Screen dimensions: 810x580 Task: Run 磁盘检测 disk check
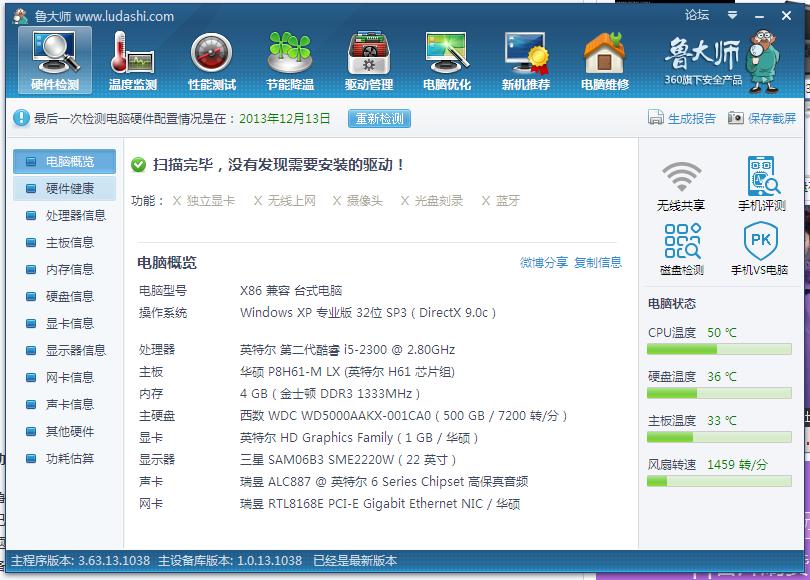681,248
